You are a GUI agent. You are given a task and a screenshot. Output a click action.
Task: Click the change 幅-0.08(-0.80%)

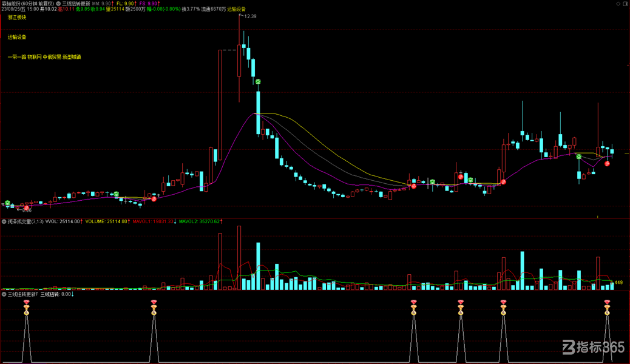[x=163, y=9]
